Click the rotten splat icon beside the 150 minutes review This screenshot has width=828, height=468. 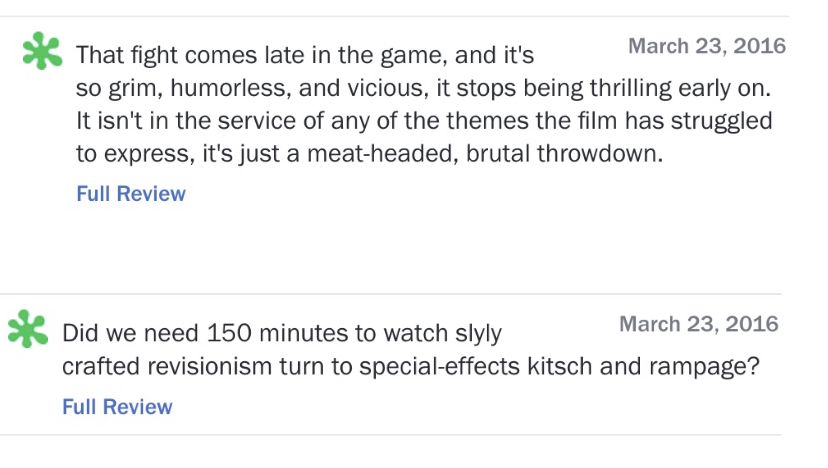pos(27,331)
